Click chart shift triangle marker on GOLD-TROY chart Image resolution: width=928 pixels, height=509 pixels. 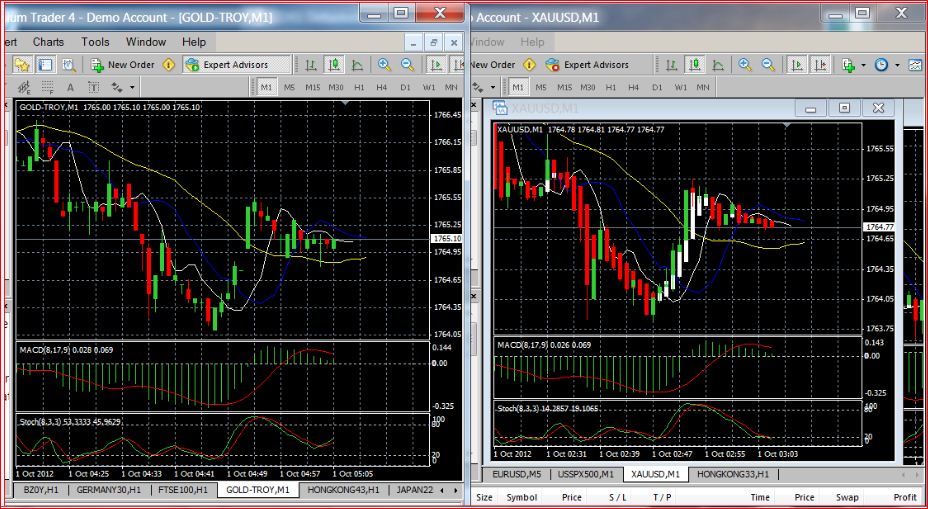click(x=346, y=104)
